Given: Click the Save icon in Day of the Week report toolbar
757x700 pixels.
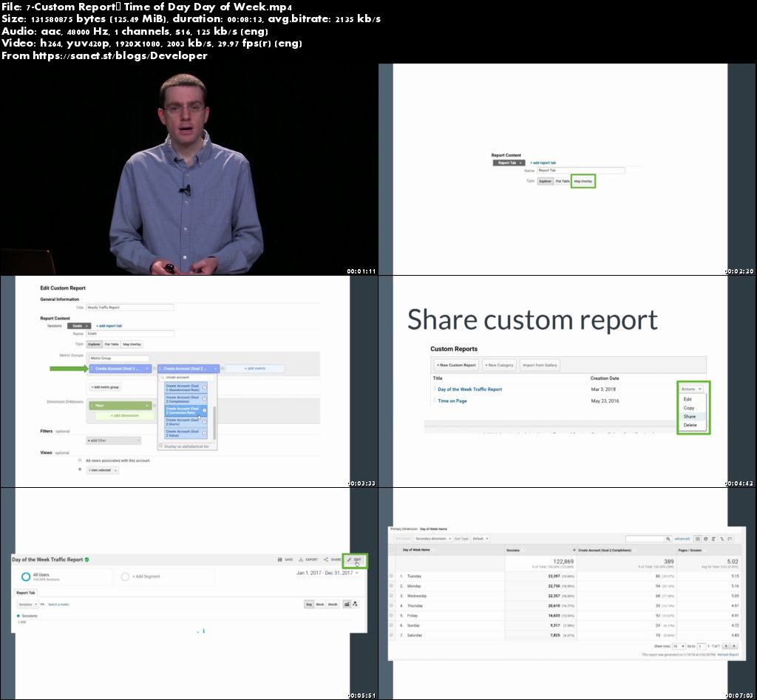Looking at the screenshot, I should (x=280, y=560).
